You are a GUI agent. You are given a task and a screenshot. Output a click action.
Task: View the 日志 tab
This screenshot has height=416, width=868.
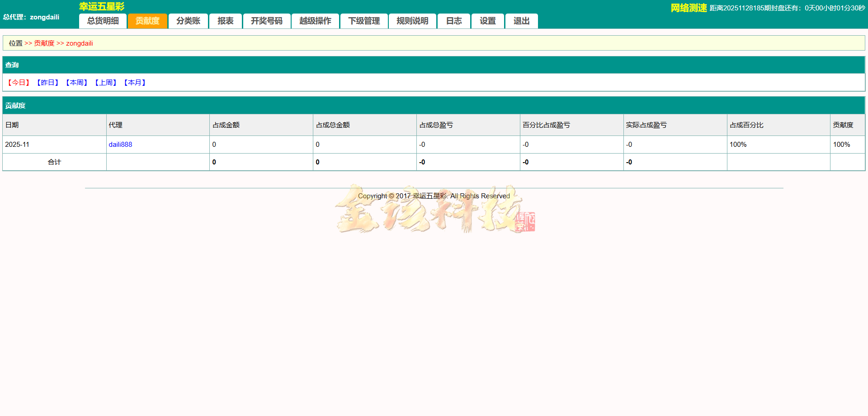click(453, 21)
